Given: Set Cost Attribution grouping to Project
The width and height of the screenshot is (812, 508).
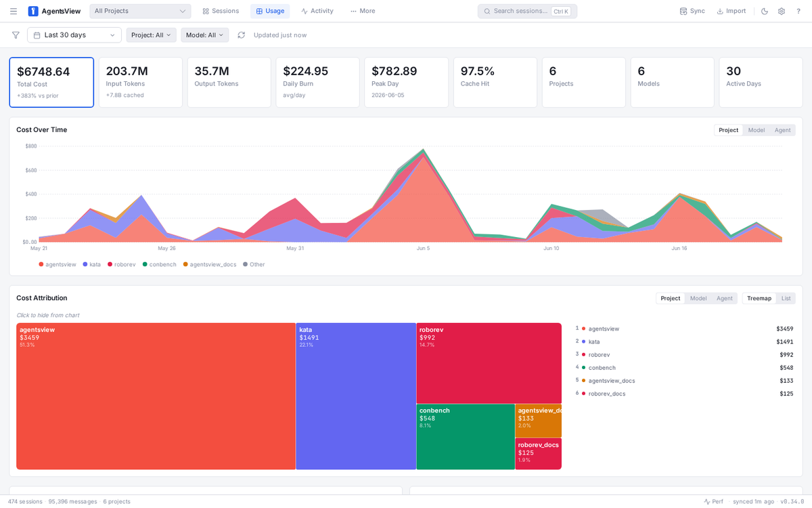Looking at the screenshot, I should point(671,298).
